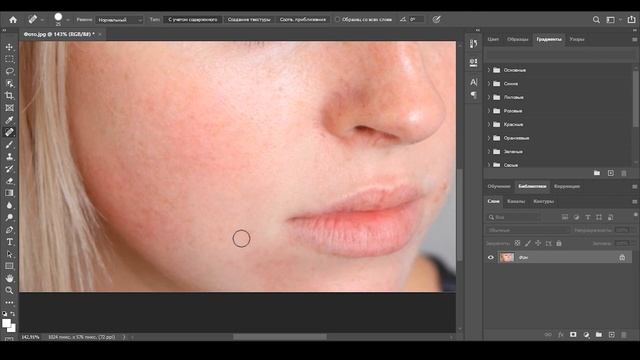Toggle lock all padlock in Layers panel
The width and height of the screenshot is (640, 360).
coord(559,243)
